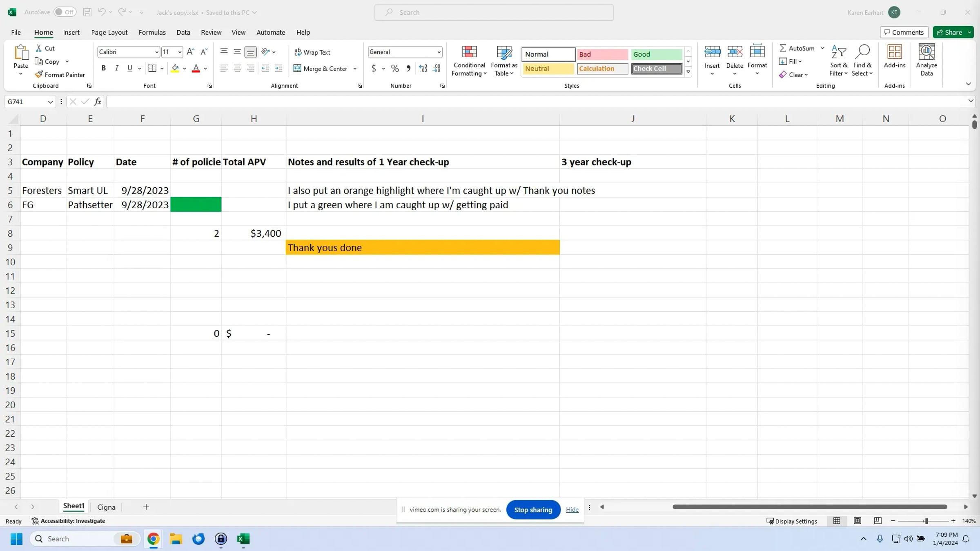Apply the Good cell style swatch
Image resolution: width=980 pixels, height=551 pixels.
657,54
